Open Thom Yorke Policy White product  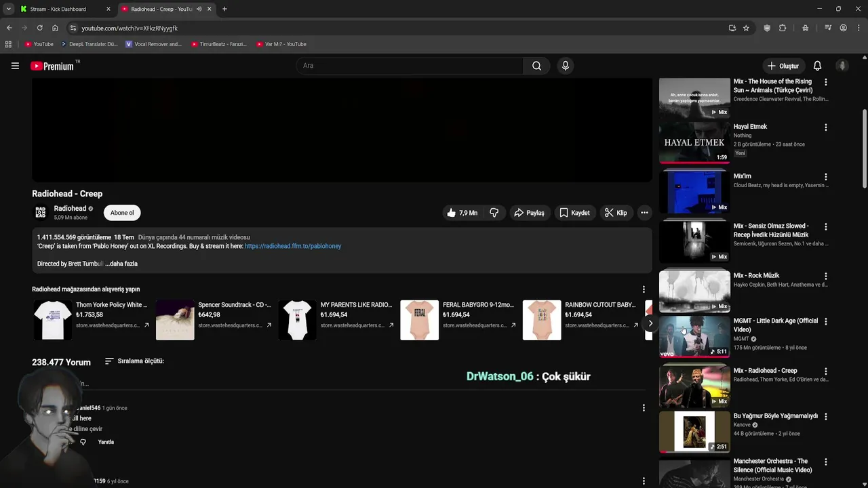pyautogui.click(x=91, y=320)
